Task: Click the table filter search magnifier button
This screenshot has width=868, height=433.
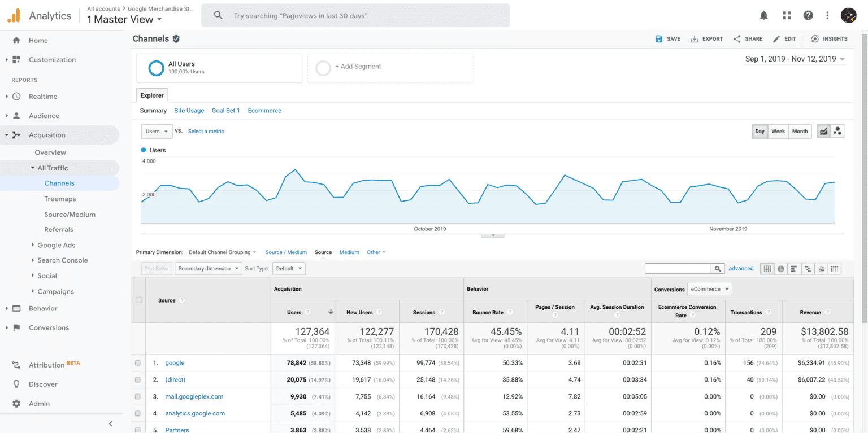Action: point(718,269)
